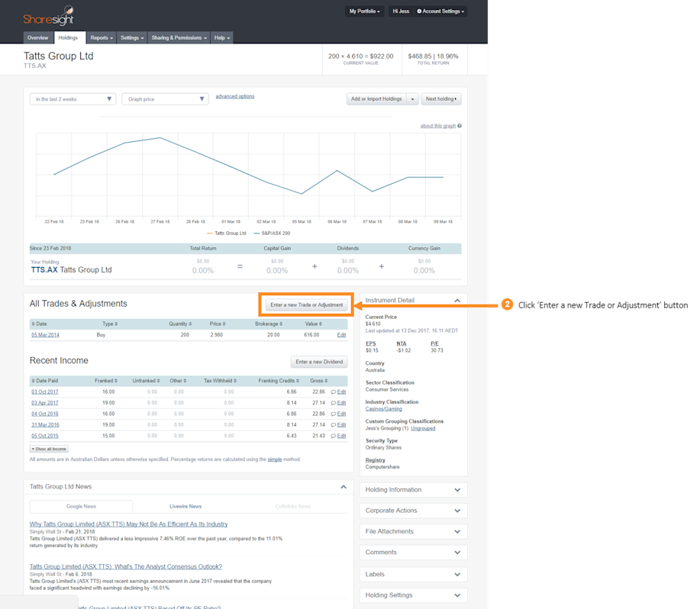Viewport: 700px width, 609px height.
Task: Click the Casinos/Gaming industry link
Action: pos(383,409)
